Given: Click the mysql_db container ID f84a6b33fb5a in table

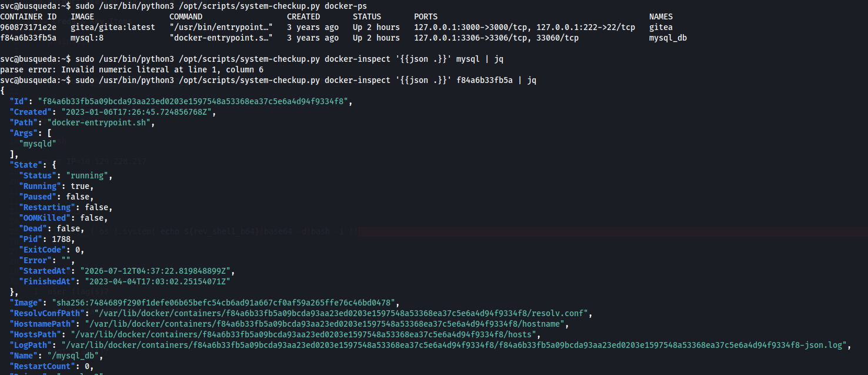Looking at the screenshot, I should 28,38.
